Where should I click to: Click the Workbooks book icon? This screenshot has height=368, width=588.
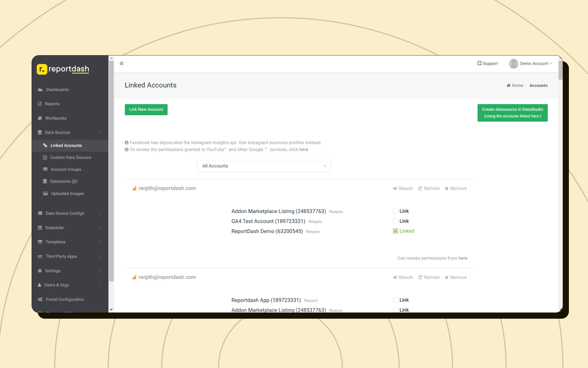[40, 118]
